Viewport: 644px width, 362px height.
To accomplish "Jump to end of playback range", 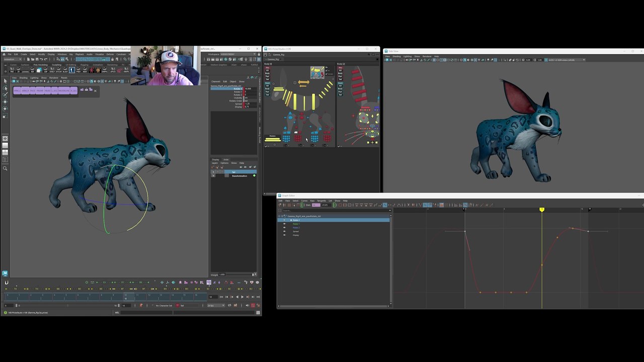I will coord(257,297).
